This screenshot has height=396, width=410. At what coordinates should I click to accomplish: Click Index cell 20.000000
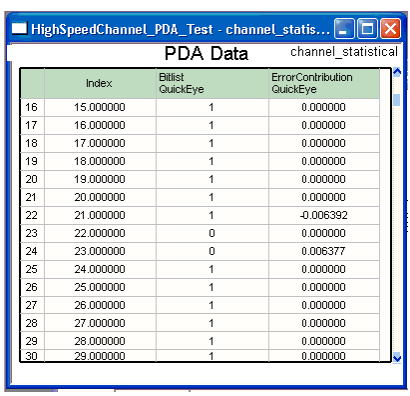click(x=100, y=197)
